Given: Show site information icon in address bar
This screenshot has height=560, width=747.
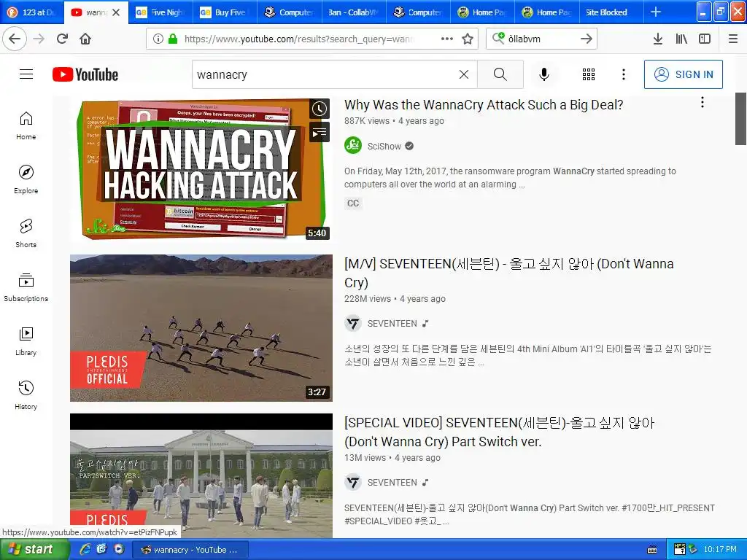Looking at the screenshot, I should click(x=158, y=39).
